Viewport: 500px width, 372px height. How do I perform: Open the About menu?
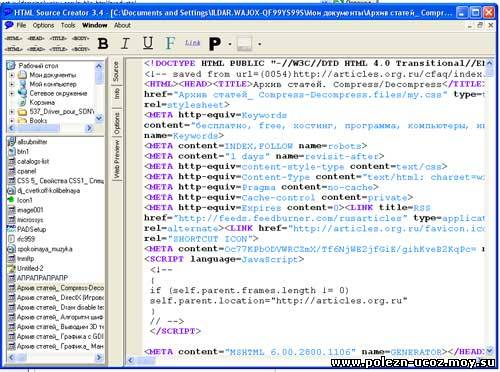point(122,25)
